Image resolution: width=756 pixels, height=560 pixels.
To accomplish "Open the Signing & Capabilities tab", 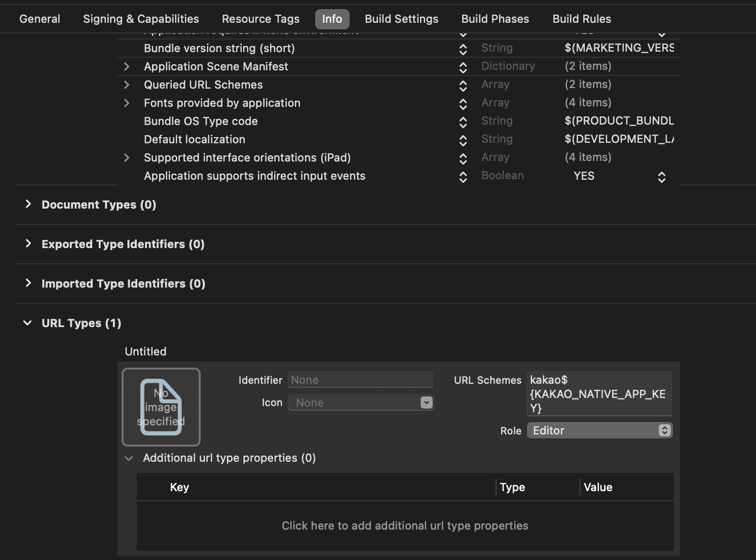I will pyautogui.click(x=141, y=19).
